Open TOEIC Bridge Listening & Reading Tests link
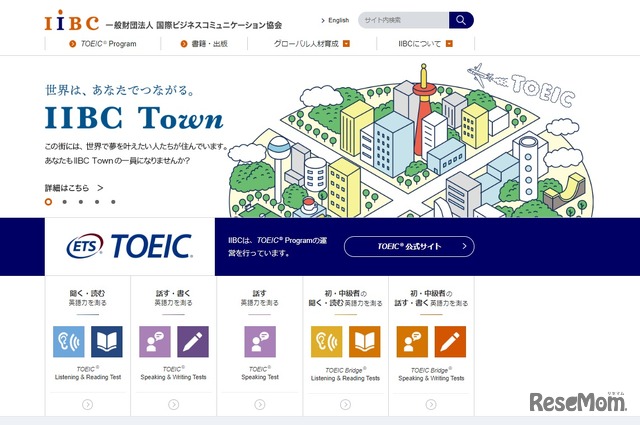 coord(345,374)
